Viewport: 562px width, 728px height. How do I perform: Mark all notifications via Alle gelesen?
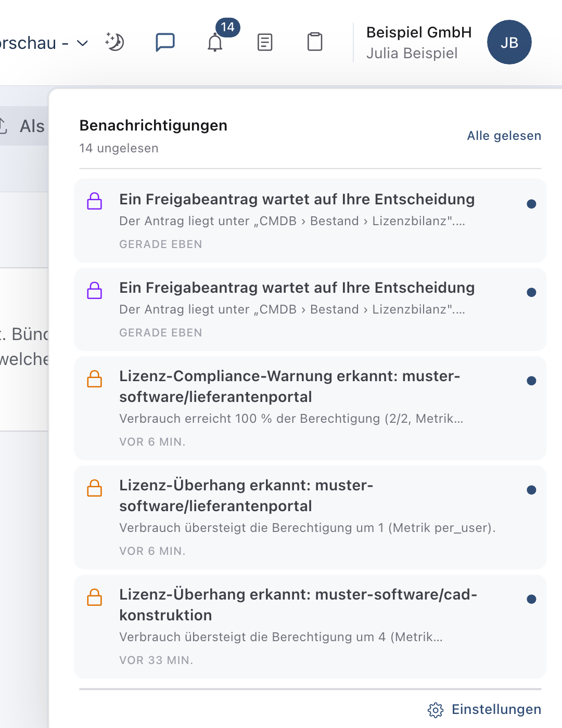click(504, 136)
